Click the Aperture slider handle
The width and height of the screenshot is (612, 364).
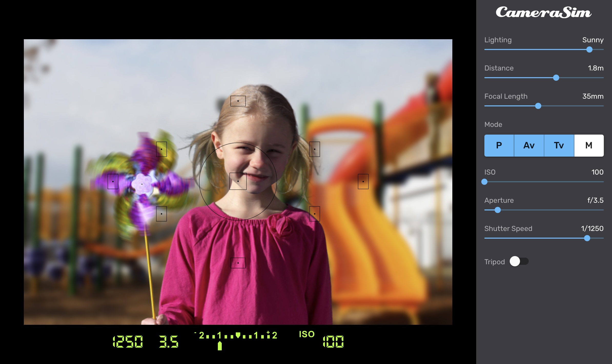pos(497,210)
